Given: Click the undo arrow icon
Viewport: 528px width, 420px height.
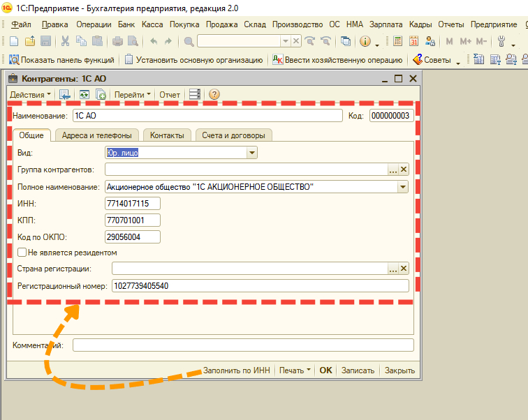Looking at the screenshot, I should pyautogui.click(x=154, y=41).
